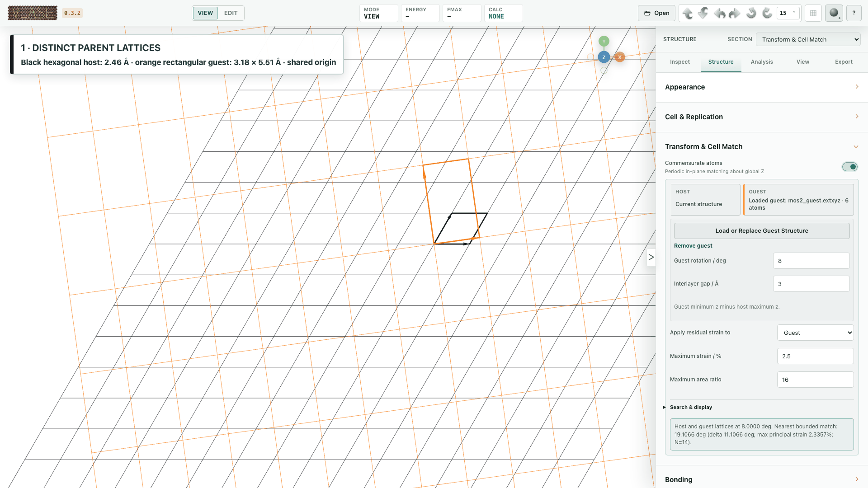Click the ENERGY status indicator
The height and width of the screenshot is (488, 868).
[x=420, y=13]
